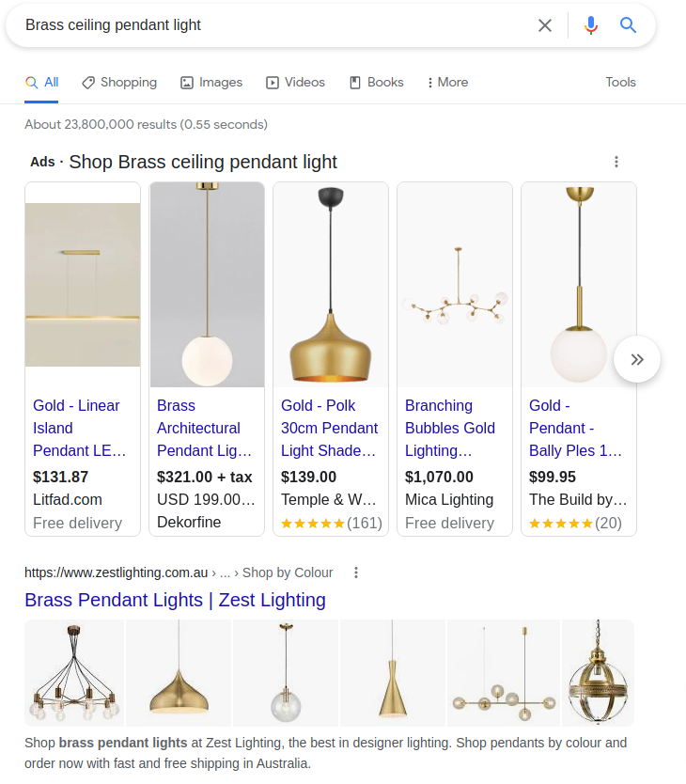This screenshot has height=784, width=686.
Task: Open the More options icon
Action: [432, 83]
